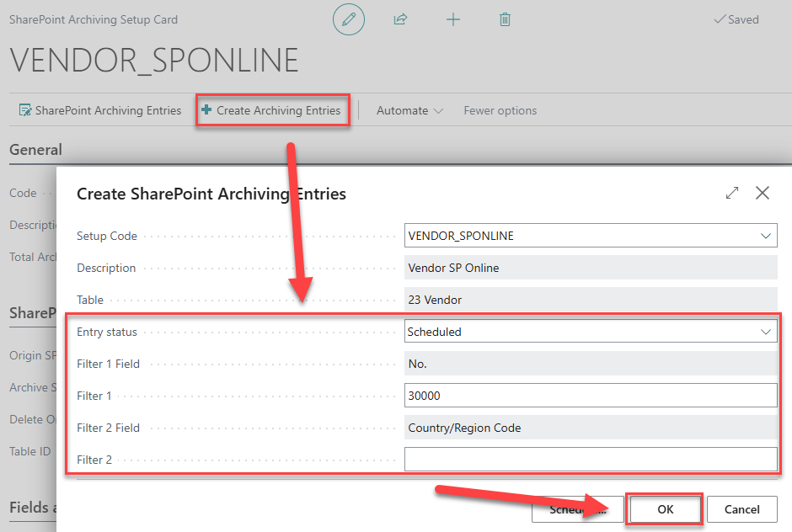Image resolution: width=792 pixels, height=532 pixels.
Task: Click the Filter 2 Field value Country/Region Code
Action: [590, 428]
